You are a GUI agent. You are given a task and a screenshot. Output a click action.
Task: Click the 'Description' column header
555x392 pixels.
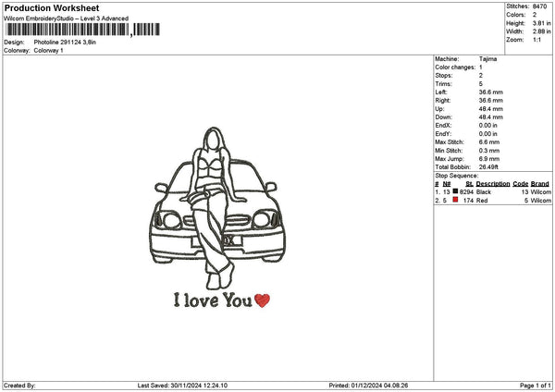pyautogui.click(x=493, y=184)
